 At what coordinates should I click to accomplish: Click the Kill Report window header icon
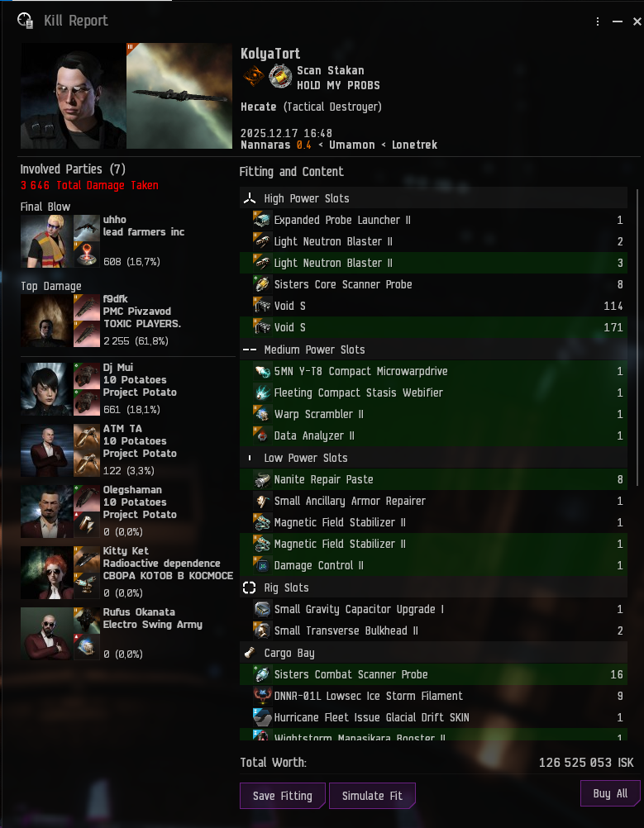click(25, 21)
